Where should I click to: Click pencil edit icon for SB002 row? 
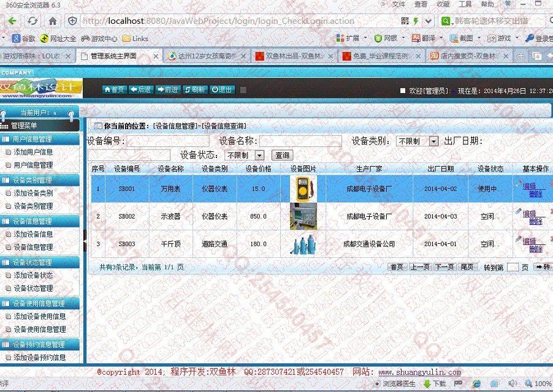coord(519,212)
